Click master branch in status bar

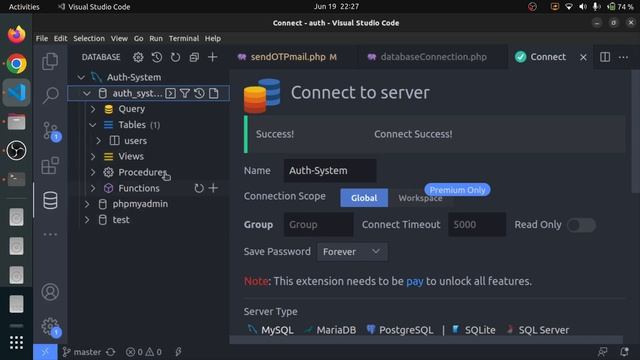81,352
